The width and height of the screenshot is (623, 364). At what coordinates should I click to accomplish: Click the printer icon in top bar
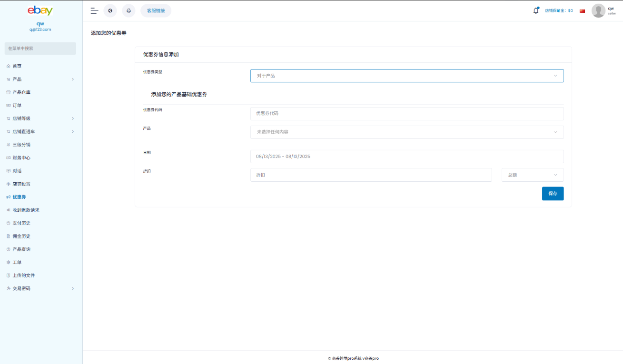tap(129, 10)
